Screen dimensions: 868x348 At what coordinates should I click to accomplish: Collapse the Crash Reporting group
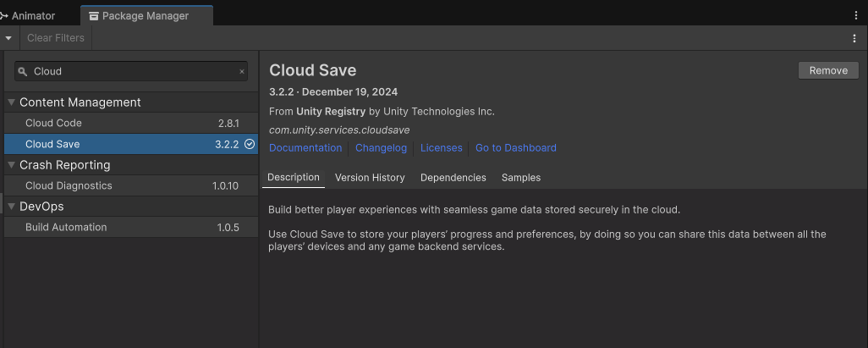click(12, 165)
